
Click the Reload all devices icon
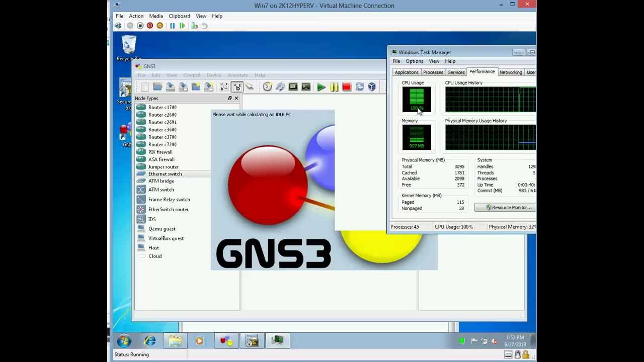[x=359, y=87]
